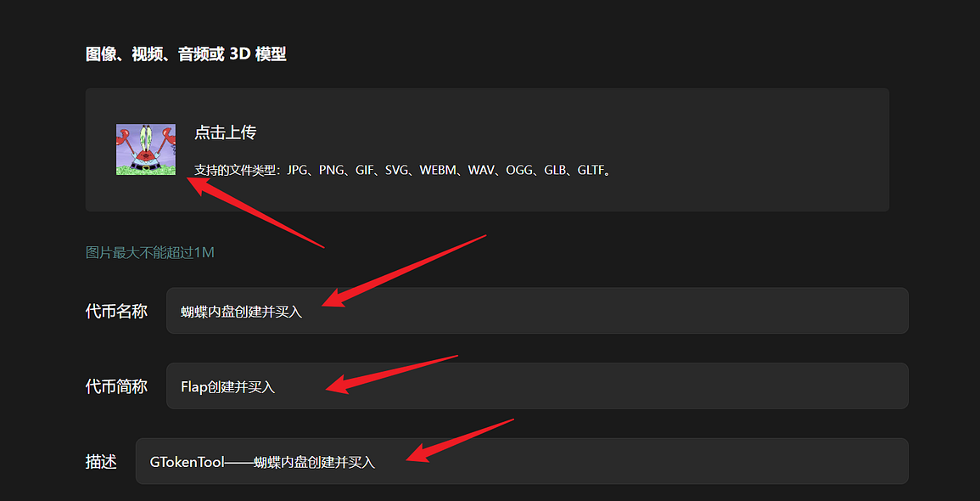Focus the 代币简称 token symbol input field

[x=537, y=386]
